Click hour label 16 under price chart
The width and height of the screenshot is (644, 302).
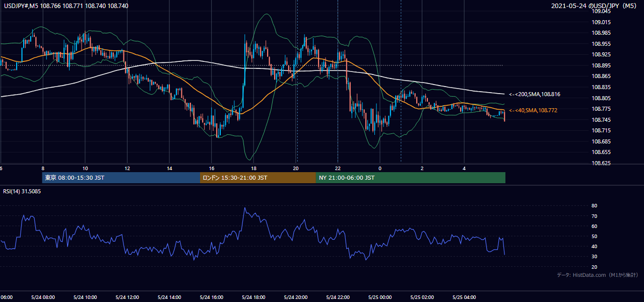[x=212, y=168]
